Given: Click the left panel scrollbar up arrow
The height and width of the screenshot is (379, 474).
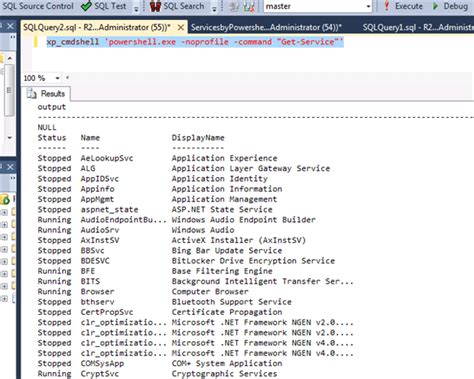Looking at the screenshot, I should (10, 58).
